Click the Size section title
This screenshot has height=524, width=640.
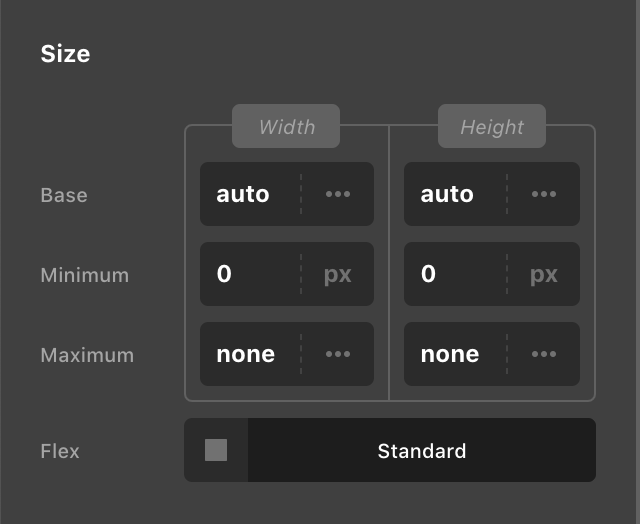(x=65, y=53)
